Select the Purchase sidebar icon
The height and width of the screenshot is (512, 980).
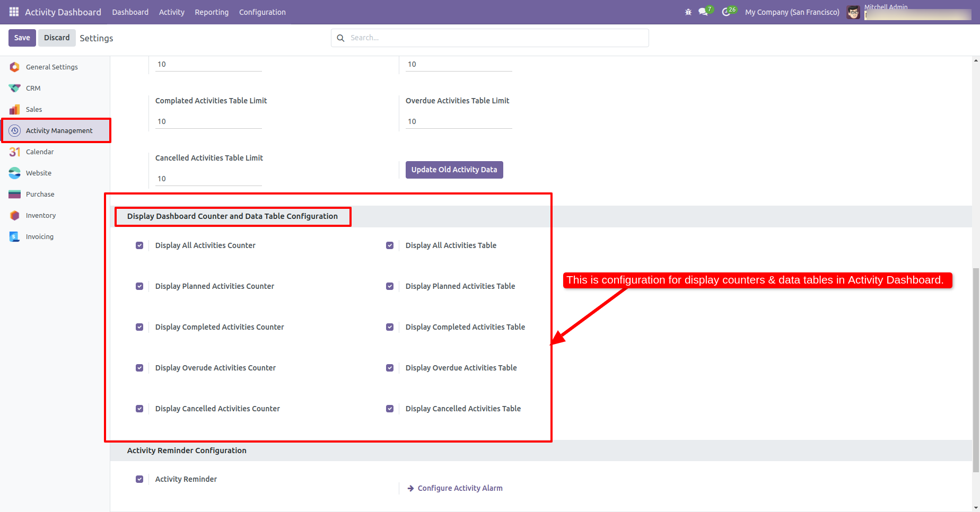tap(15, 194)
